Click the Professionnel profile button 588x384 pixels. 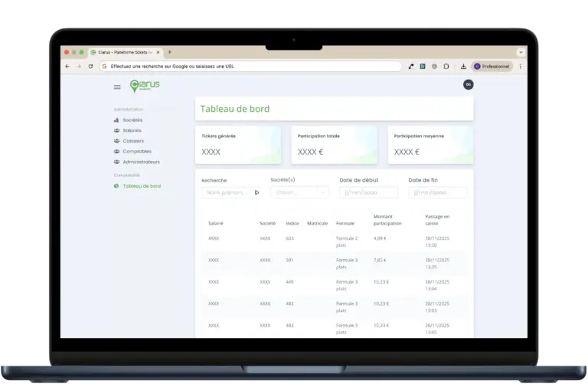point(492,67)
